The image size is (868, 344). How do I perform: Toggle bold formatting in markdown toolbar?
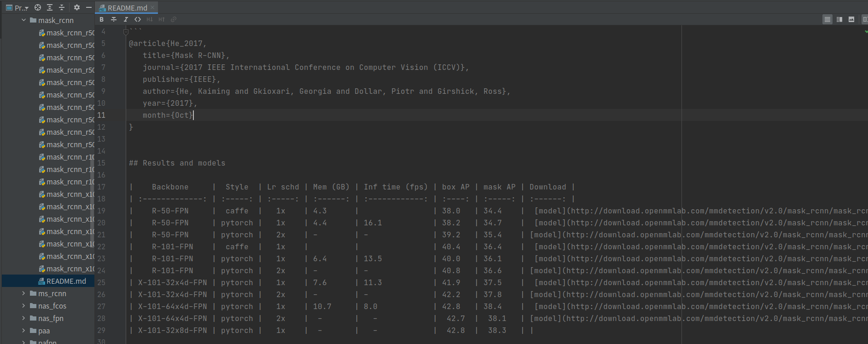pos(101,19)
